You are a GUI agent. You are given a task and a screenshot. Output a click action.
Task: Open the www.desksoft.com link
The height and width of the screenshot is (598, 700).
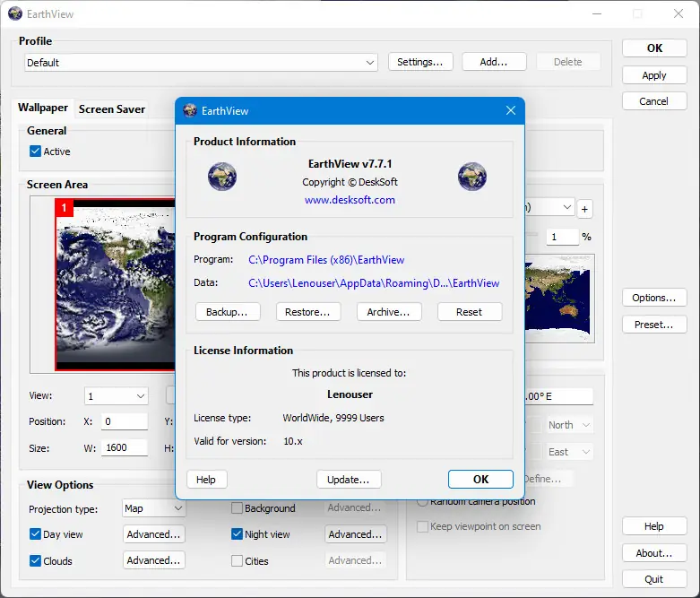click(x=350, y=200)
